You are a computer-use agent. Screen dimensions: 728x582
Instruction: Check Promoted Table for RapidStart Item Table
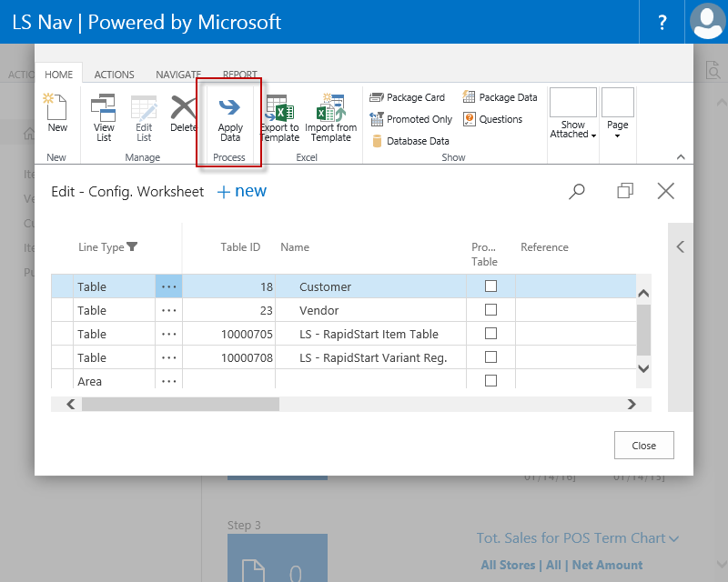coord(490,334)
